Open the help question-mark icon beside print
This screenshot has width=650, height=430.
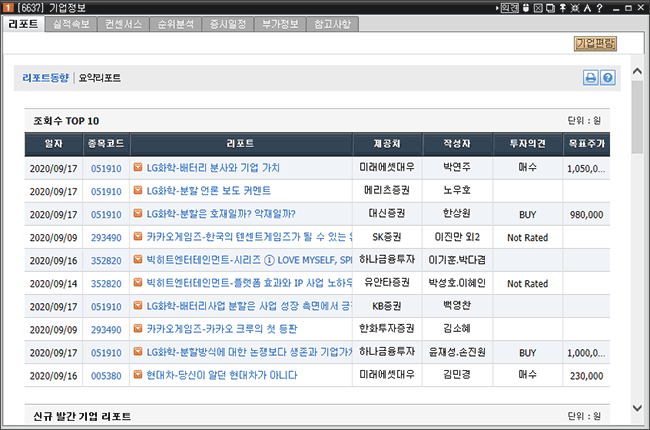(x=608, y=78)
